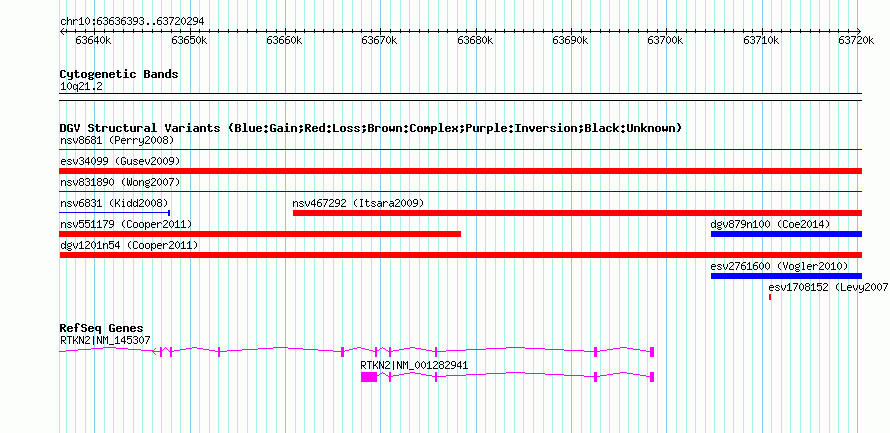This screenshot has height=433, width=890.
Task: Select the DGV Structural Variants track title
Action: coord(371,128)
